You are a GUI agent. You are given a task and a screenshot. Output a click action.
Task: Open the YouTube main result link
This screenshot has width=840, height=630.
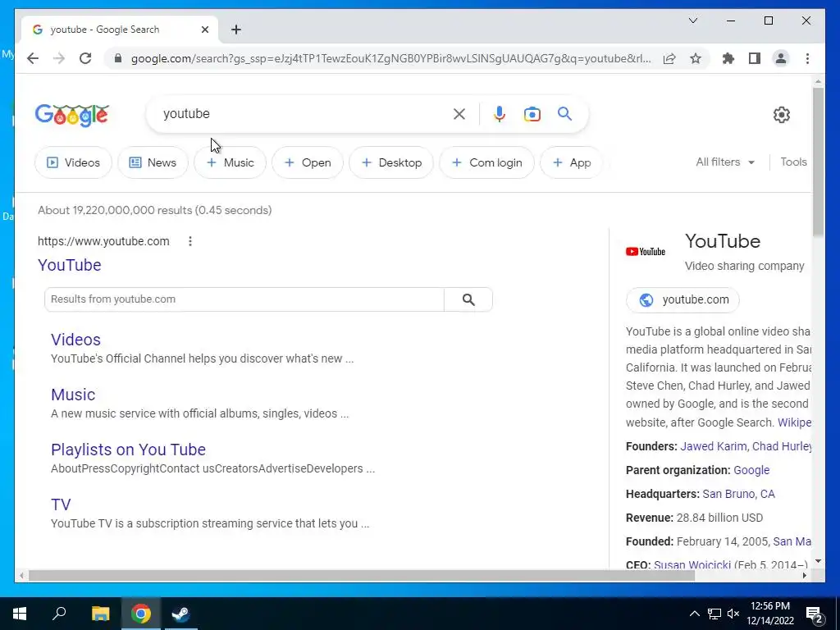tap(70, 265)
